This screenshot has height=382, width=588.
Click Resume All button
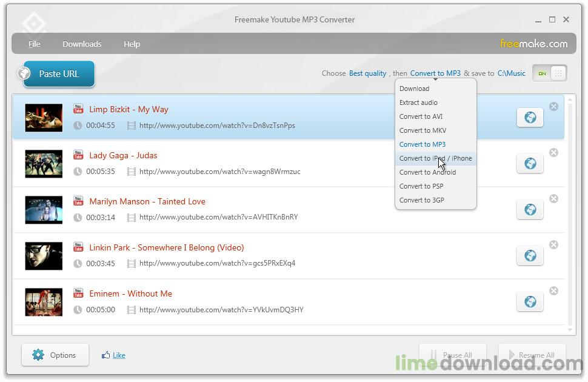coord(532,355)
